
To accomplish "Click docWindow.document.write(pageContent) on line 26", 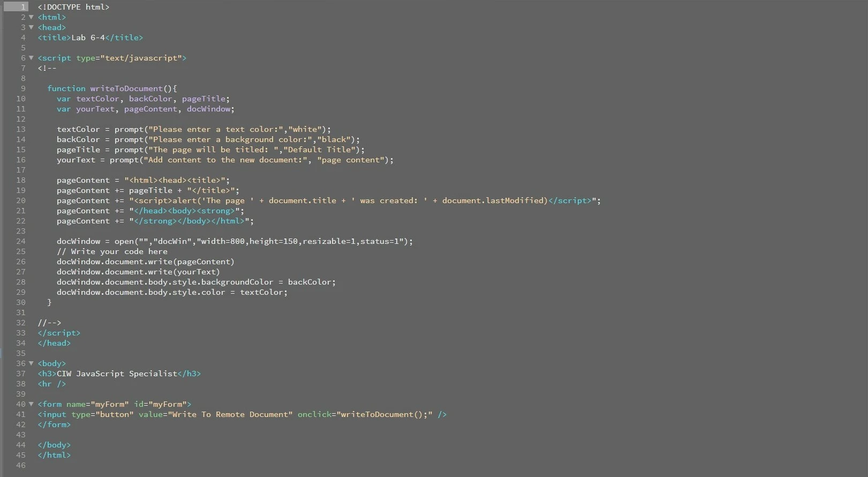I will pyautogui.click(x=146, y=262).
